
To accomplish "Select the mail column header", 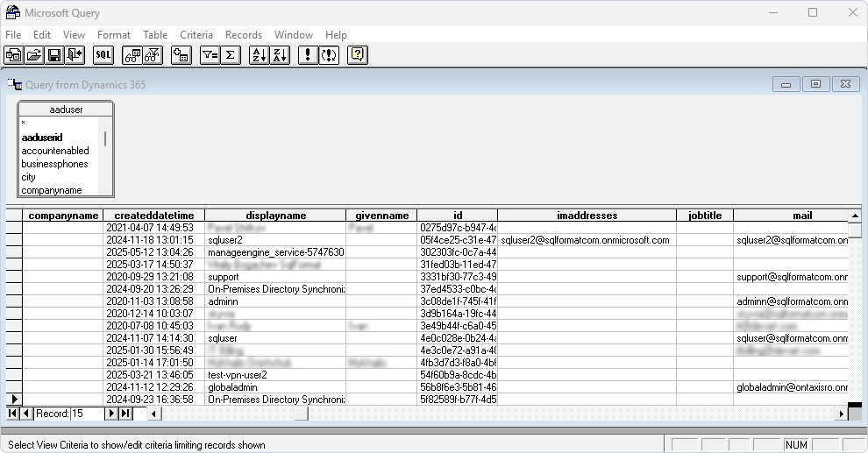I will tap(791, 216).
